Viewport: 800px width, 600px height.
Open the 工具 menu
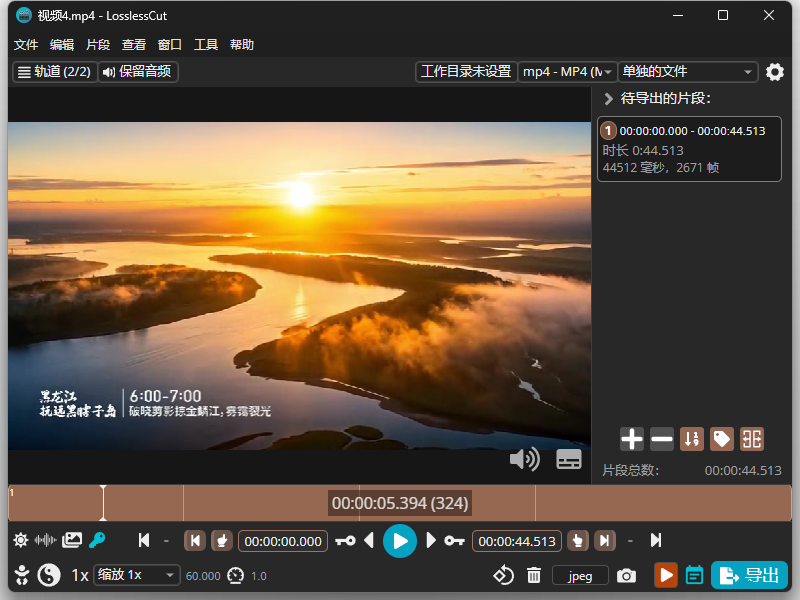[206, 45]
